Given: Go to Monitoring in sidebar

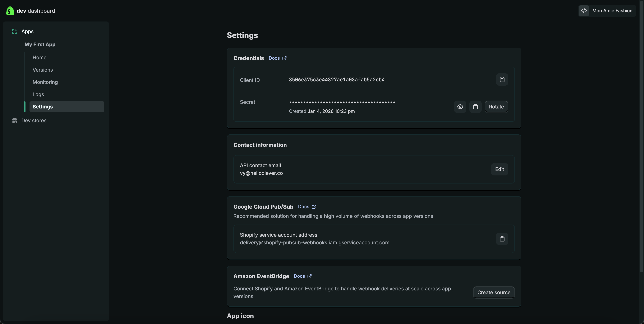Looking at the screenshot, I should click(45, 82).
